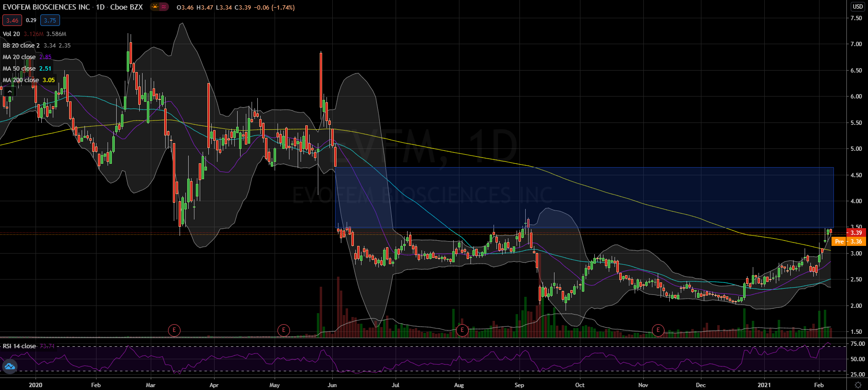
Task: Select the MA 50 close legend
Action: pyautogui.click(x=19, y=69)
